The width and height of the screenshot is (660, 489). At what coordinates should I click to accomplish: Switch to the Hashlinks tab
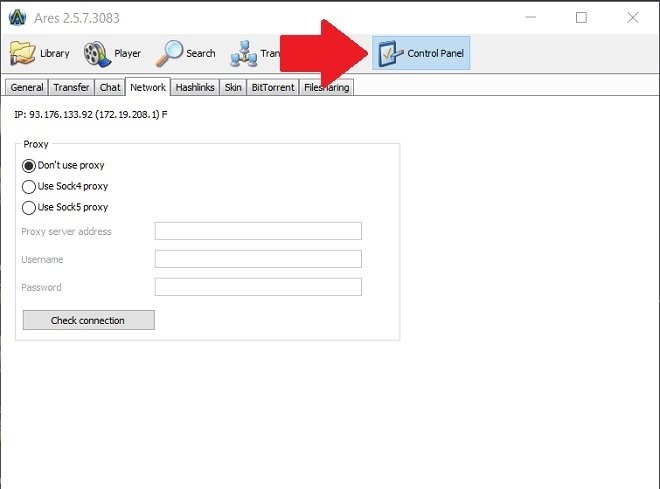[195, 88]
